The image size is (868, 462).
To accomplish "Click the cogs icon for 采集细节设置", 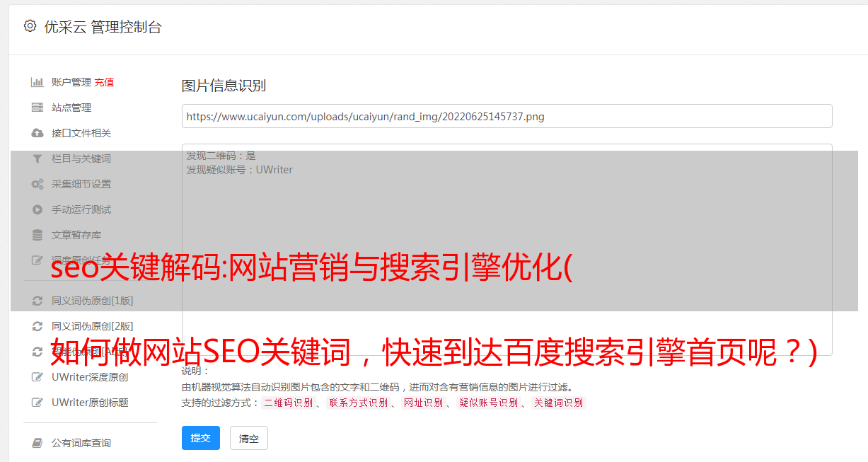I will coord(37,184).
